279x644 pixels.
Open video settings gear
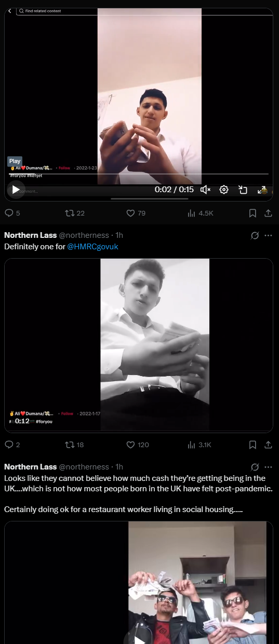224,190
